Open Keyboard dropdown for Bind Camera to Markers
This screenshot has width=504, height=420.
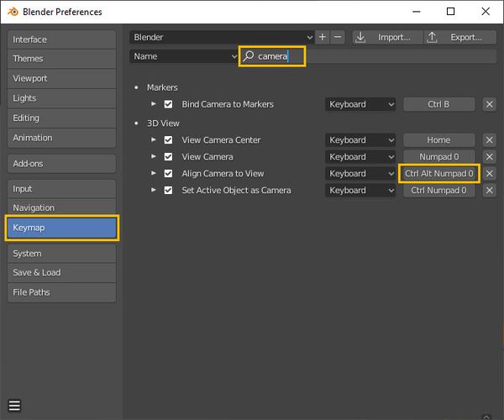pyautogui.click(x=360, y=104)
